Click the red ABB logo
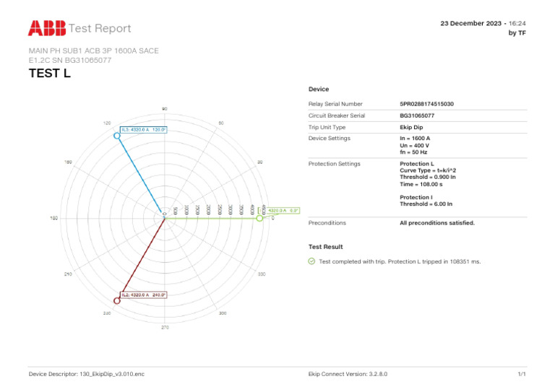Viewport: 555px width, 392px height. tap(46, 28)
